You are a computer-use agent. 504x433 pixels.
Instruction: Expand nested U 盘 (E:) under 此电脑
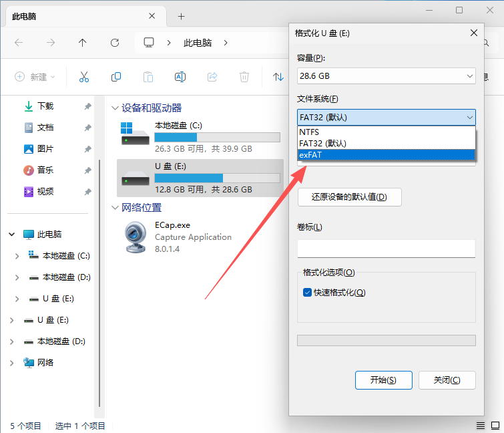17,299
